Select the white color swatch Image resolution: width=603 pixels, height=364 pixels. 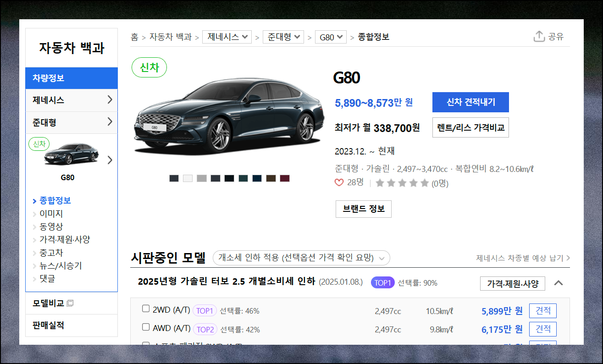click(188, 178)
